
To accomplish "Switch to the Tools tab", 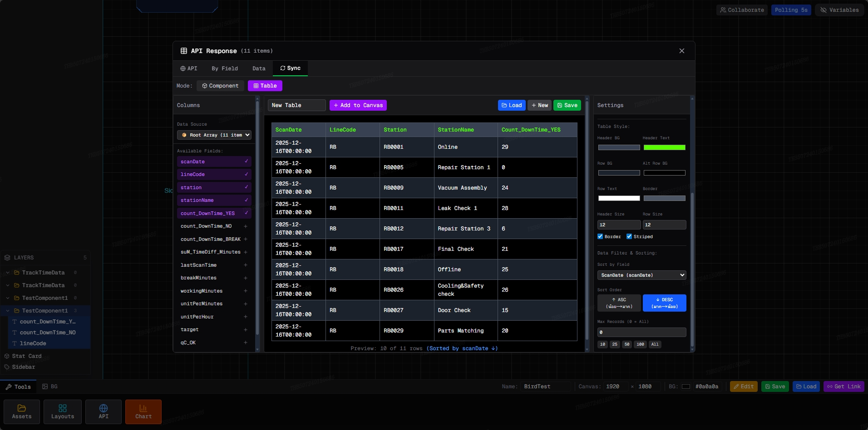I will tap(18, 387).
